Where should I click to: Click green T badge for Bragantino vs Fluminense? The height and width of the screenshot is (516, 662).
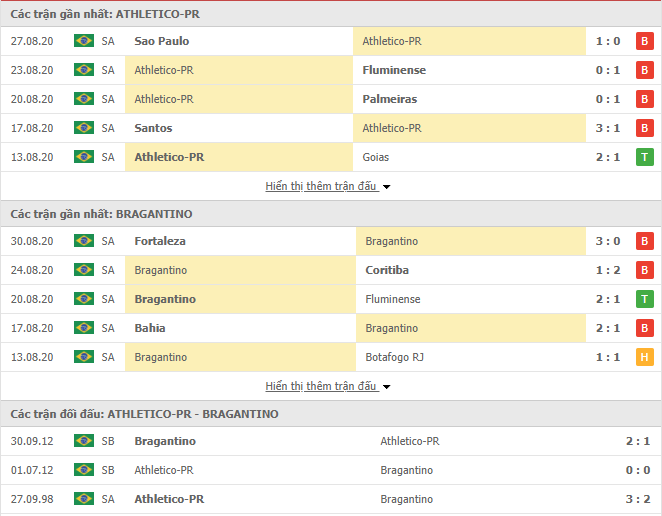644,299
